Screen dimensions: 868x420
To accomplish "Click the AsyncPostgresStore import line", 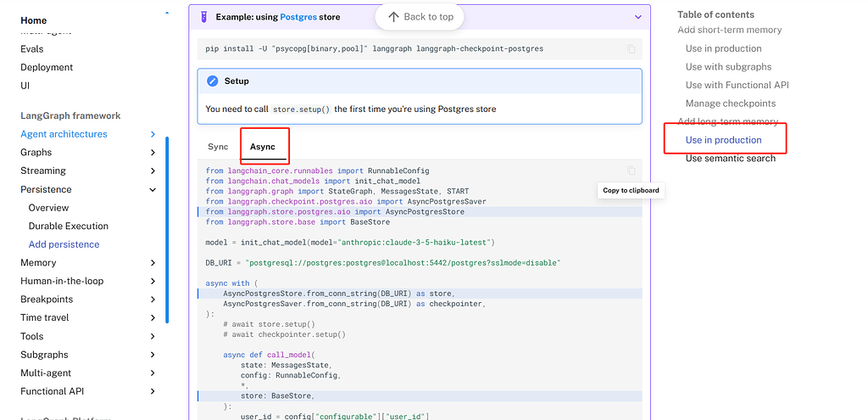I will pyautogui.click(x=335, y=211).
